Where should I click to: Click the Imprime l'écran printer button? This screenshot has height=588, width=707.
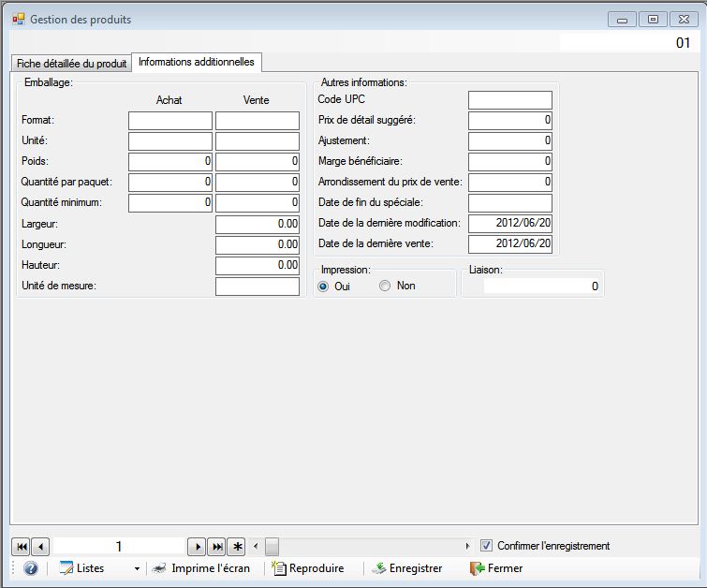tap(201, 568)
